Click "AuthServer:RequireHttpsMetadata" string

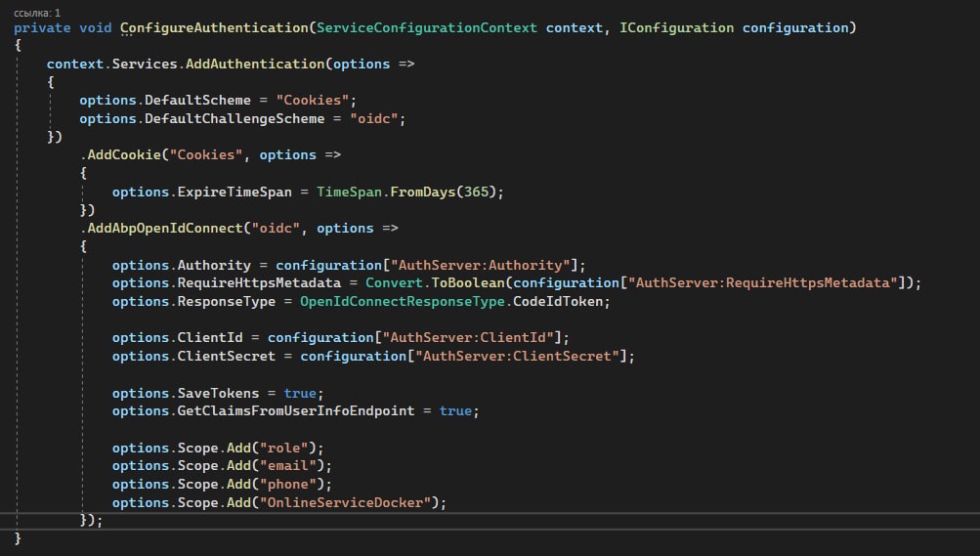762,283
